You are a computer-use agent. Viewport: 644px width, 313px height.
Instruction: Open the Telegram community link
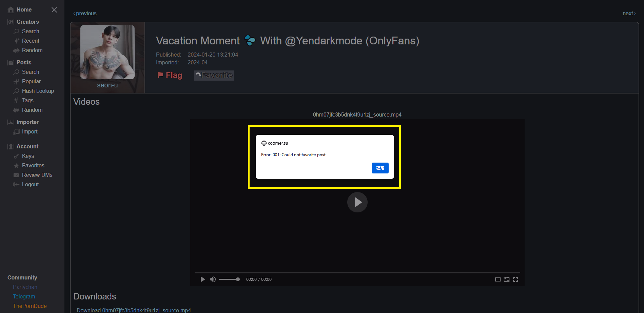coord(24,296)
